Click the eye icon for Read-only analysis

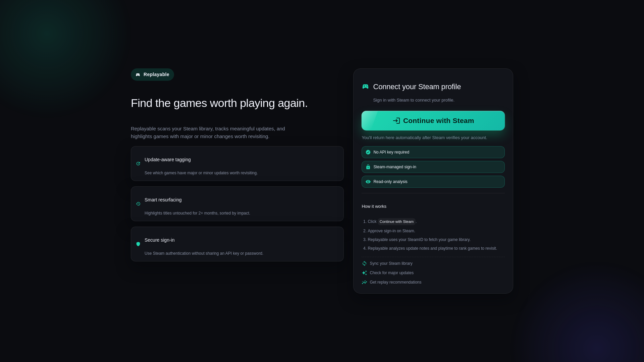click(368, 182)
